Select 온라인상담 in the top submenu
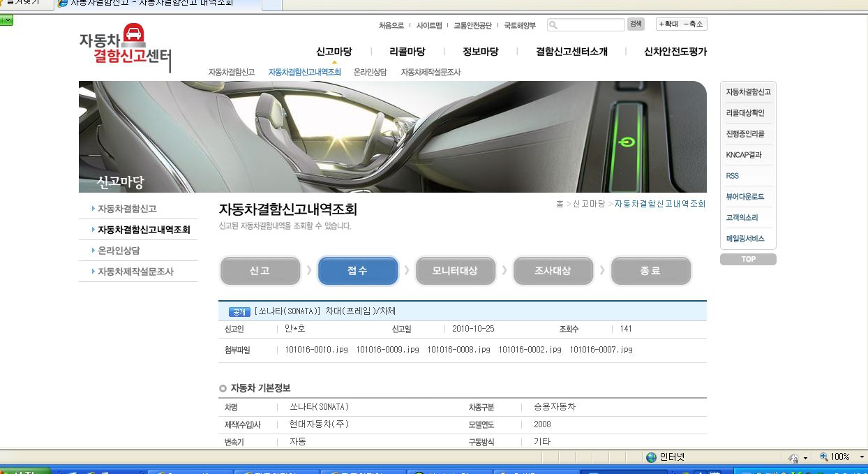The image size is (868, 474). click(370, 72)
